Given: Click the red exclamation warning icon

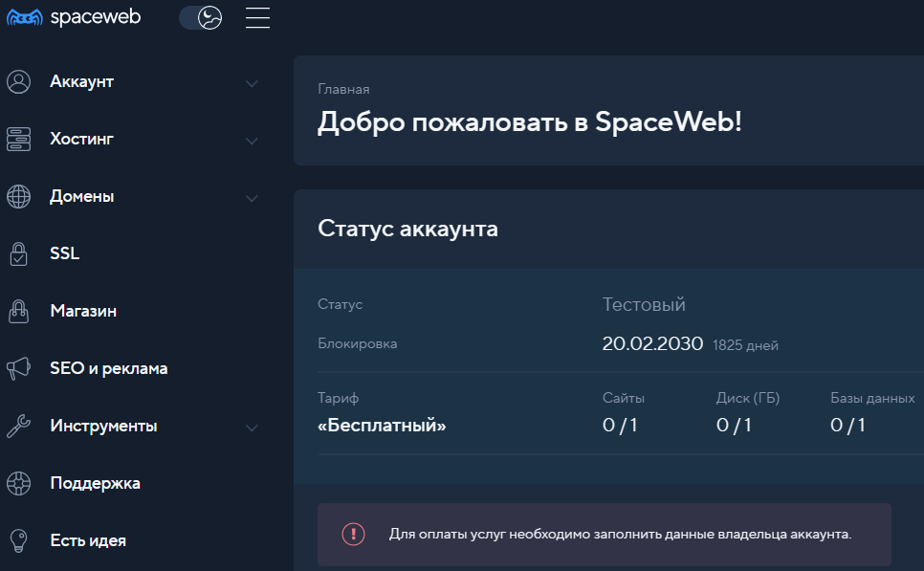Looking at the screenshot, I should 354,532.
